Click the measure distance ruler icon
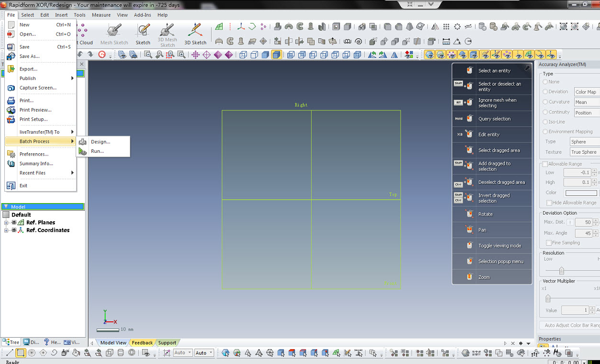This screenshot has width=600, height=364. (446, 42)
